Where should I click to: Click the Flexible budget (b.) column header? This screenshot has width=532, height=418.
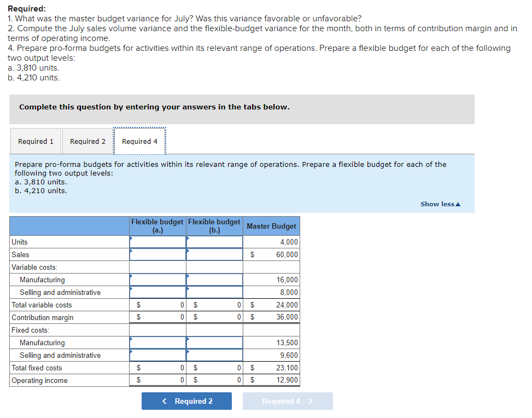(x=214, y=226)
